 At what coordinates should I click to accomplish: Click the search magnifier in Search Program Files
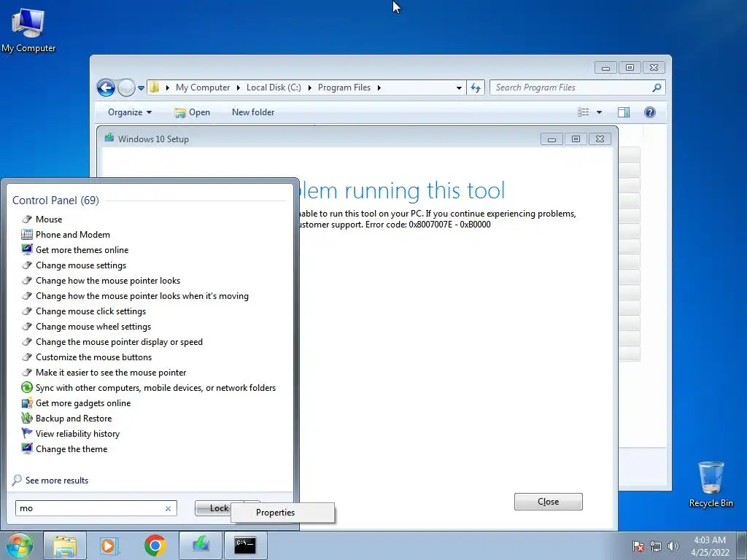coord(657,87)
